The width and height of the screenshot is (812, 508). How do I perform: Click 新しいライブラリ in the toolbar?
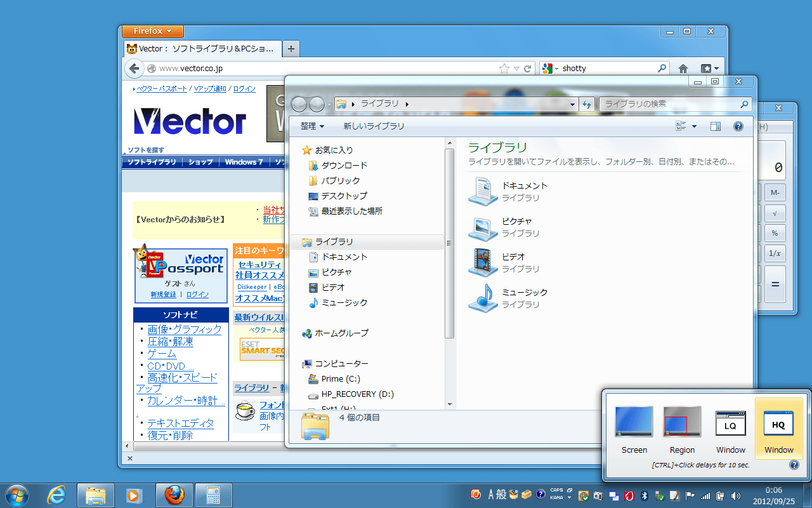point(374,126)
